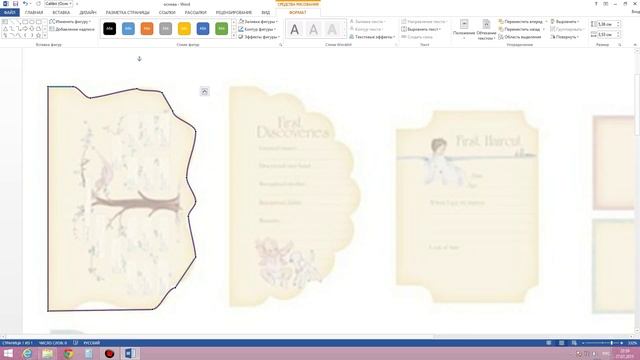Redo the last action

pyautogui.click(x=38, y=4)
